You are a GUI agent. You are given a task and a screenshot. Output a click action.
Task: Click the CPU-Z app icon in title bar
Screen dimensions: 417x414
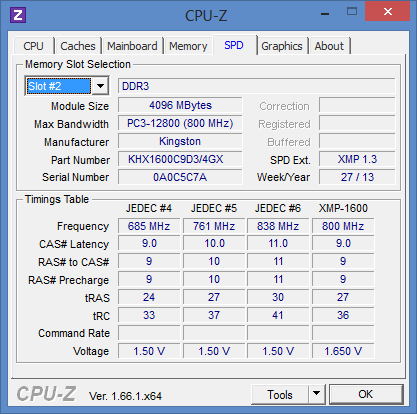[18, 15]
